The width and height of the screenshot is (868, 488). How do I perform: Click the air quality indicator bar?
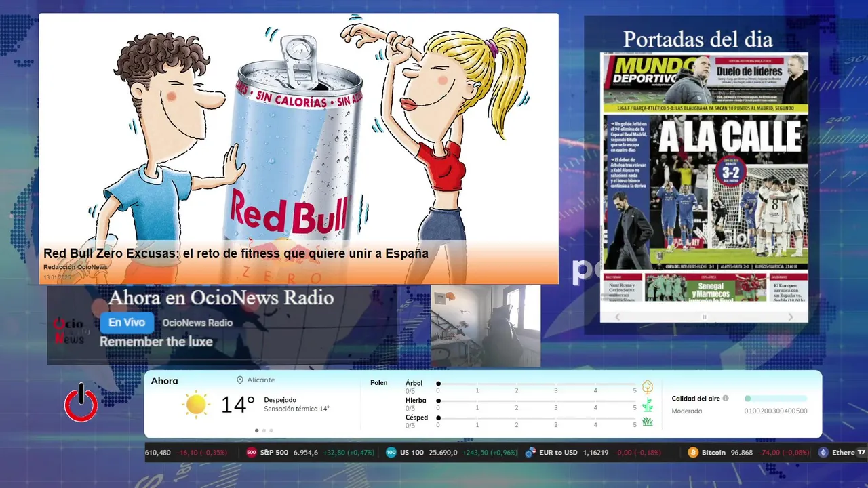776,399
